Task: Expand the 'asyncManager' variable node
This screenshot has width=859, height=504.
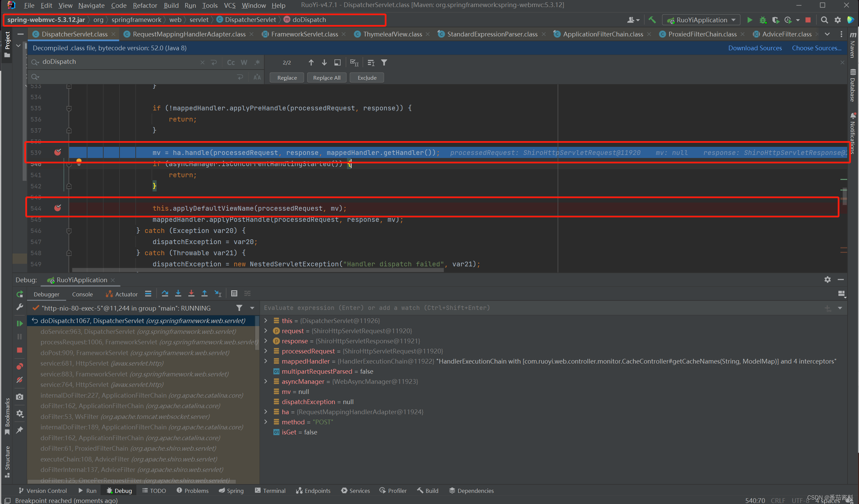Action: click(x=266, y=381)
